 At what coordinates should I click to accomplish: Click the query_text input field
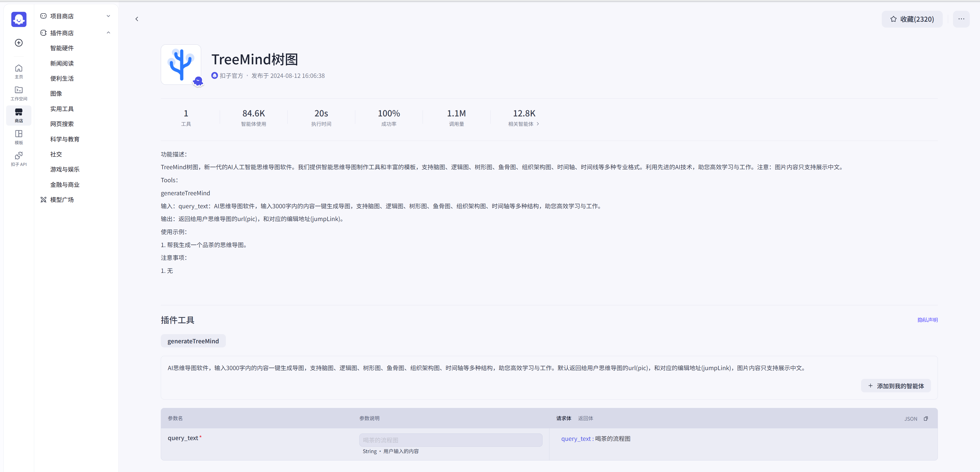coord(450,440)
